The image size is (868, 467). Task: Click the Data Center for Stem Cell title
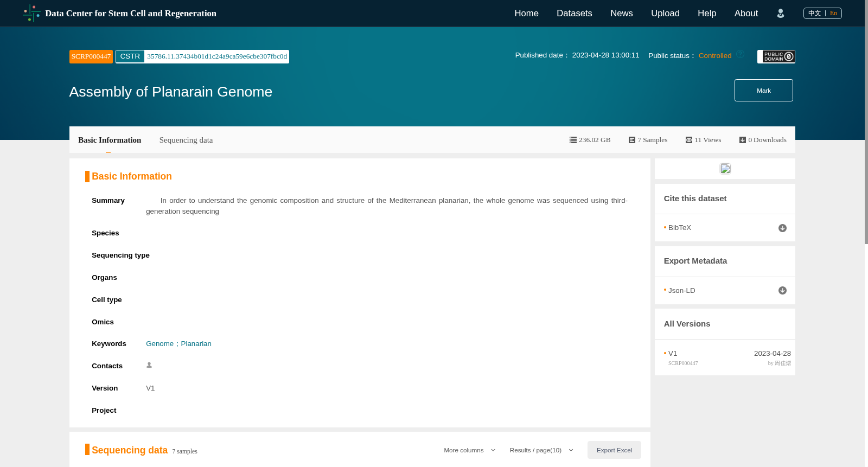(x=131, y=14)
